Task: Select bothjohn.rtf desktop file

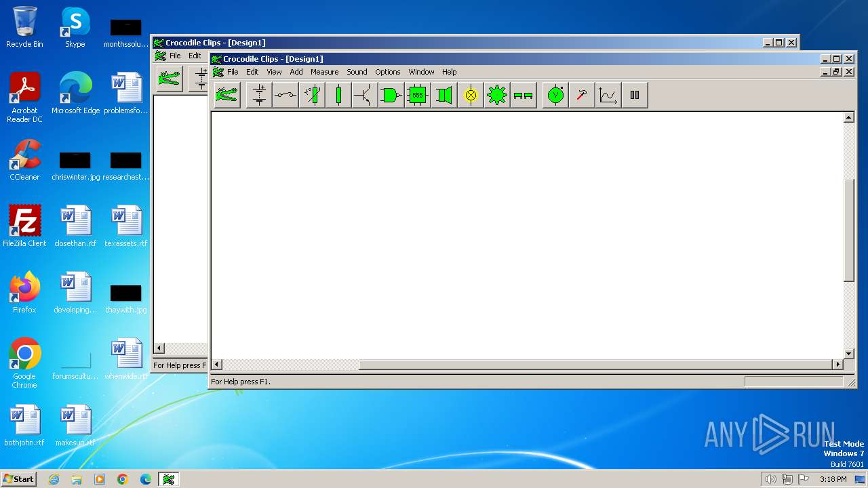Action: [24, 426]
